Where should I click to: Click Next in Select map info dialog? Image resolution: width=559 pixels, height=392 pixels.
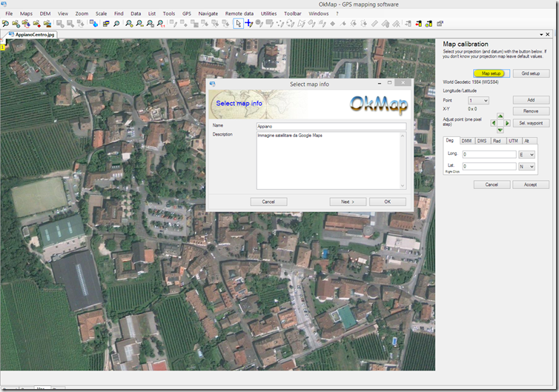pyautogui.click(x=348, y=202)
